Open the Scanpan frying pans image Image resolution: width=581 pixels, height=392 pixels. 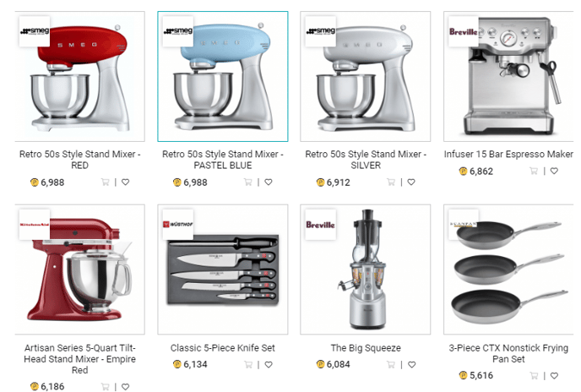click(508, 269)
